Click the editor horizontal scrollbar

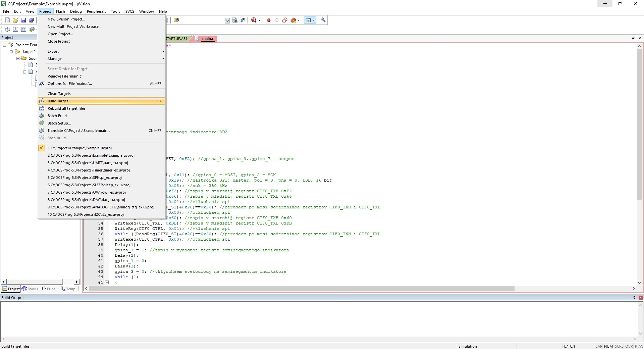pyautogui.click(x=360, y=289)
